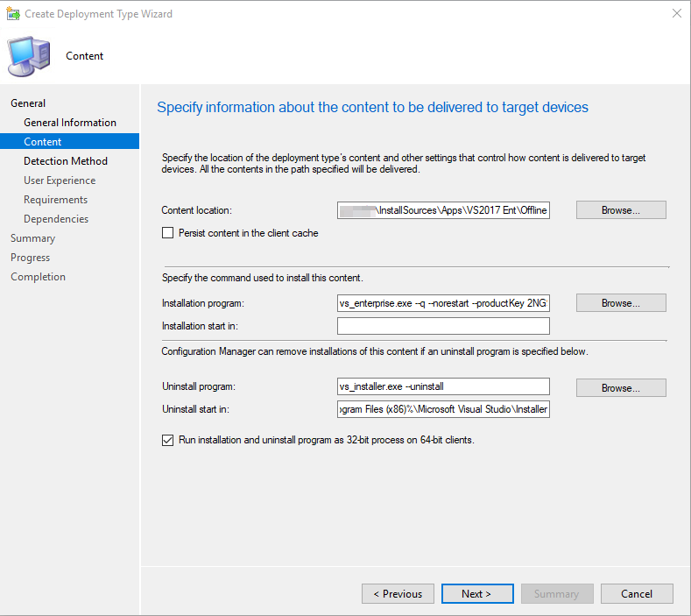Go back with the Previous button

coord(398,594)
